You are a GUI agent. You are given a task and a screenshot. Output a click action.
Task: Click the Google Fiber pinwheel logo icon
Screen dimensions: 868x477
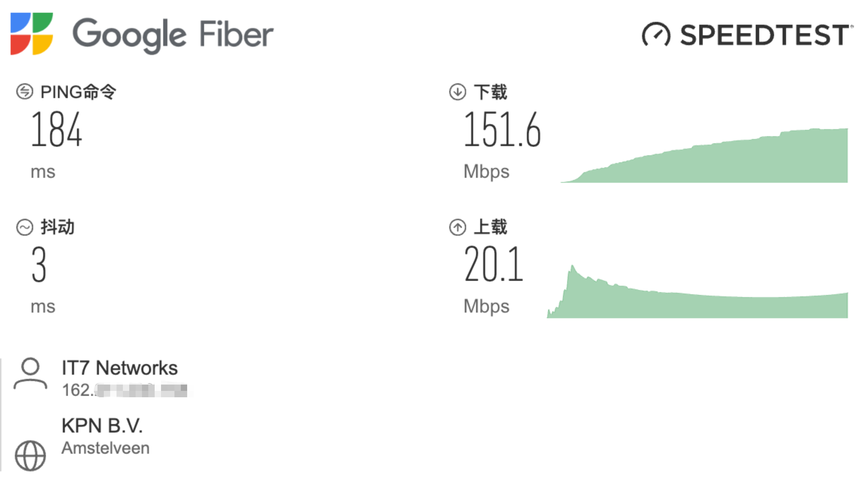pyautogui.click(x=32, y=34)
